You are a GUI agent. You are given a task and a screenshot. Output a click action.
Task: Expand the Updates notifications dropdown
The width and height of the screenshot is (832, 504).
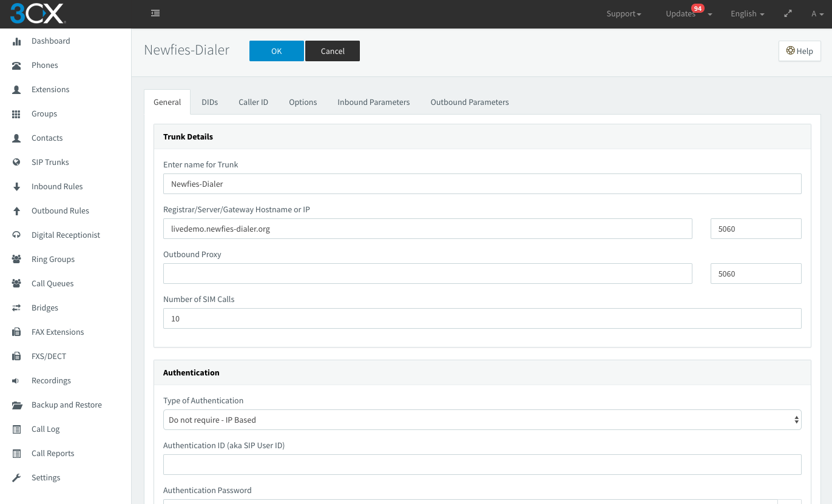689,13
